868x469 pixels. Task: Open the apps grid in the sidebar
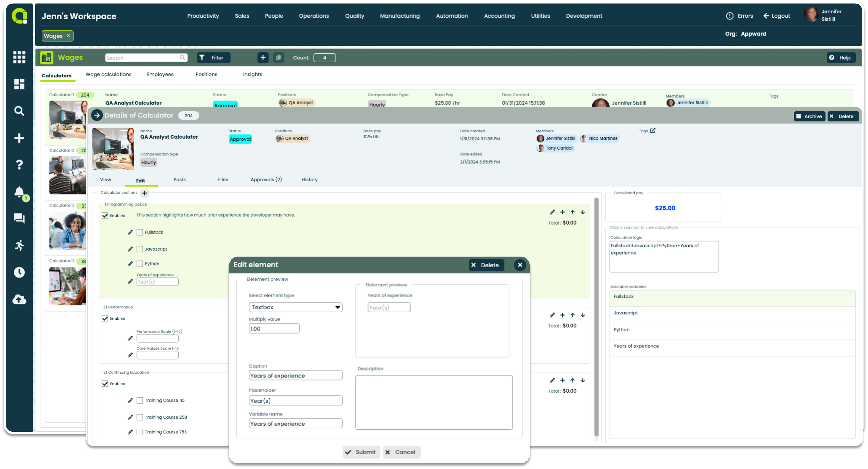pos(19,57)
